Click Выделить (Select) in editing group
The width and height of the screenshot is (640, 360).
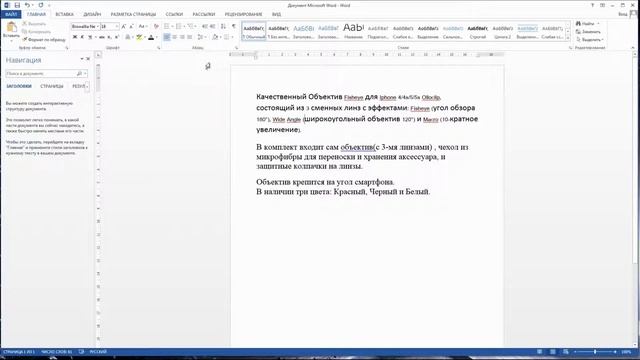[589, 40]
